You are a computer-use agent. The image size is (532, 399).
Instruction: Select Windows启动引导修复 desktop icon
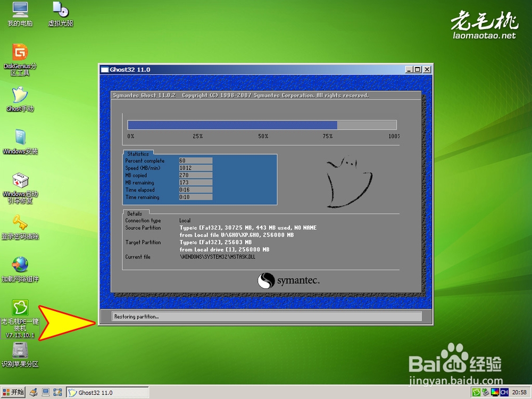click(x=20, y=188)
